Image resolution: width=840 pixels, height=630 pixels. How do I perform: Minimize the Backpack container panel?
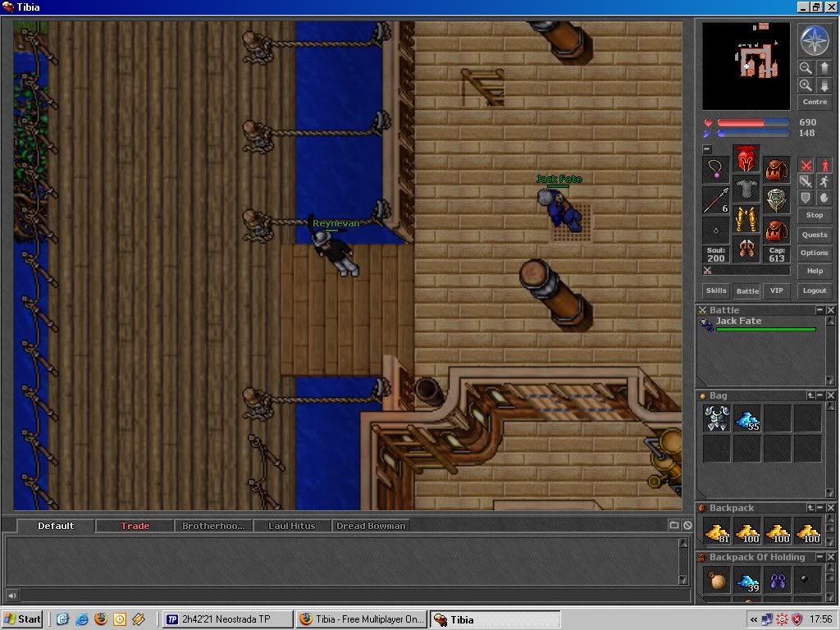coord(819,507)
